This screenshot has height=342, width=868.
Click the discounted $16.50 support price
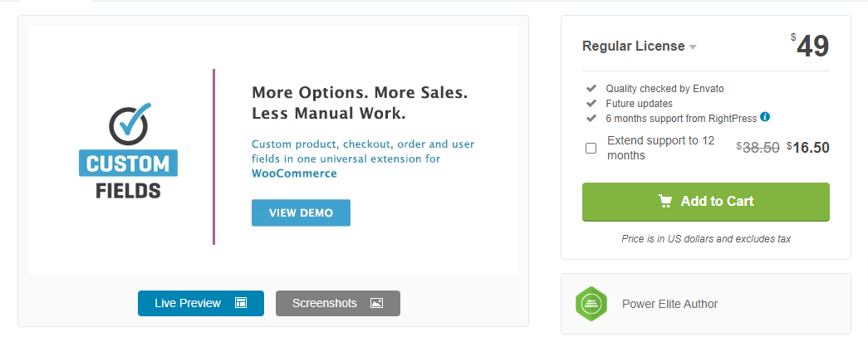pyautogui.click(x=807, y=147)
